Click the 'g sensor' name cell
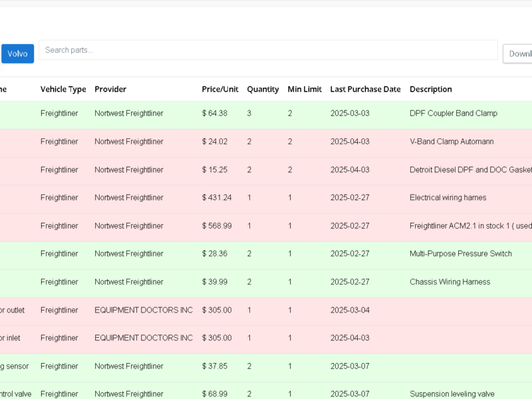 14,366
